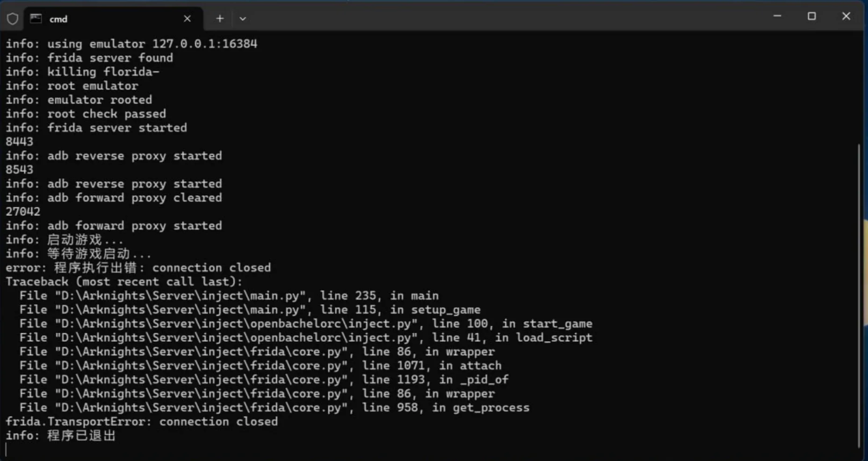Open a new tab with the plus button
Image resolution: width=868 pixels, height=461 pixels.
(x=220, y=19)
